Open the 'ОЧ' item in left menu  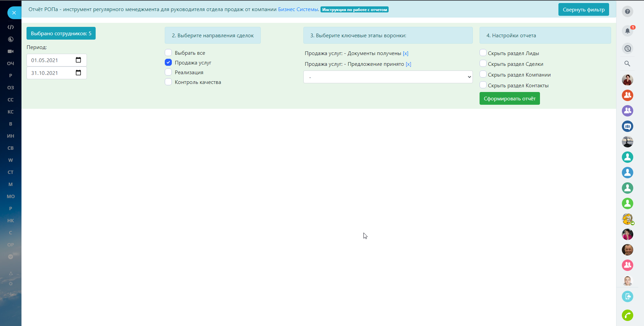click(x=11, y=63)
